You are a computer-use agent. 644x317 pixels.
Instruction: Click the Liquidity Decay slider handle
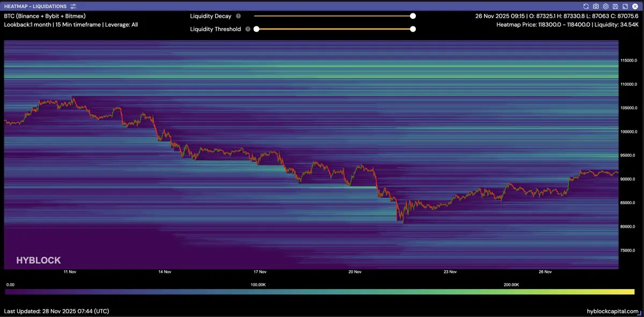[413, 16]
